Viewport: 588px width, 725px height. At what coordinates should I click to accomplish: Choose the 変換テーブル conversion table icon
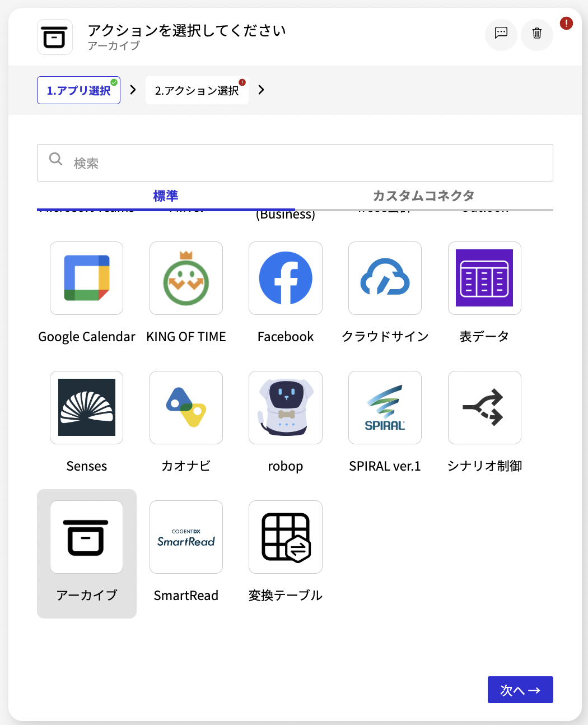pos(286,537)
